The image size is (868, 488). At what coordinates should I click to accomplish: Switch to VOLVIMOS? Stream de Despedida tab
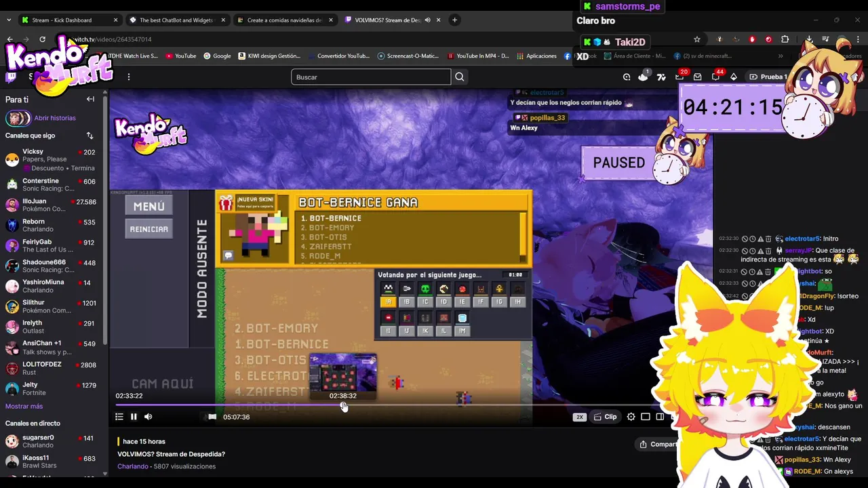click(x=392, y=20)
